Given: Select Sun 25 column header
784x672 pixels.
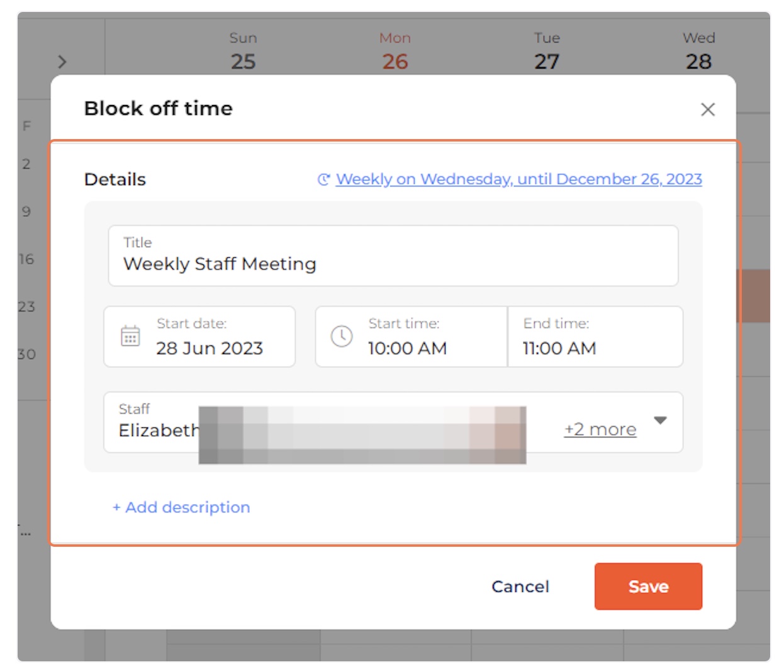Looking at the screenshot, I should click(244, 51).
